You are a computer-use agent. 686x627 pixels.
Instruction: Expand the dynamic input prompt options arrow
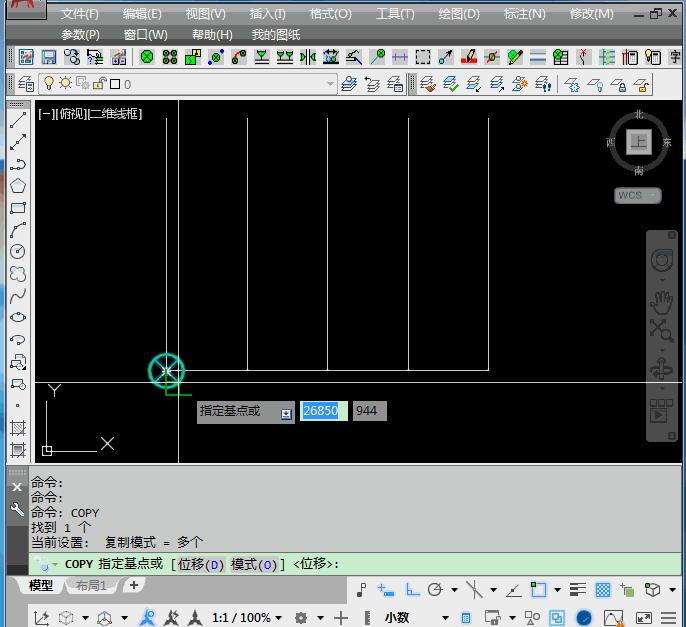[286, 412]
